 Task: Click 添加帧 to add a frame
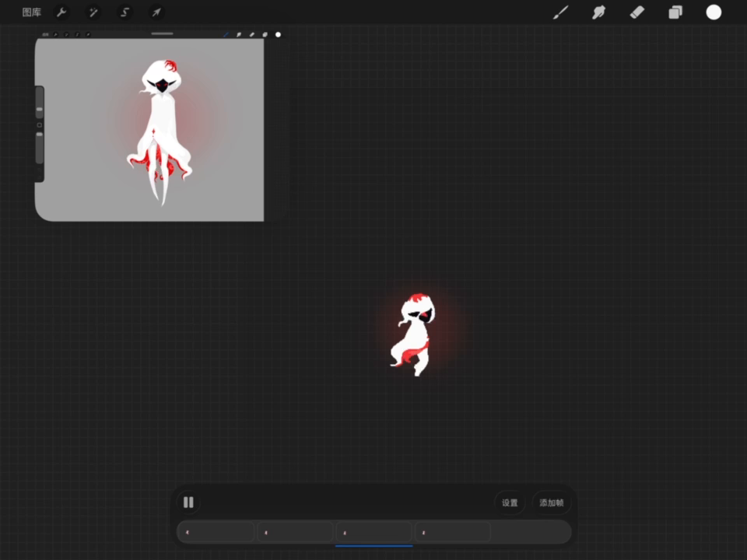552,502
